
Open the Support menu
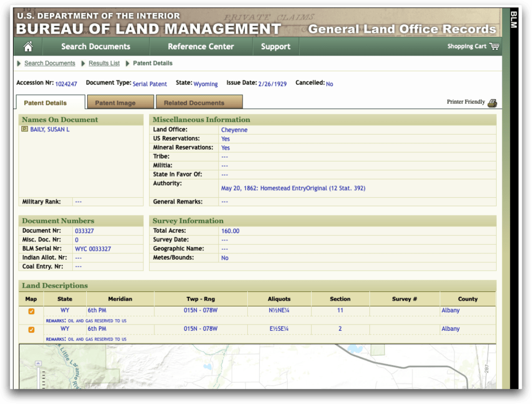pos(275,47)
